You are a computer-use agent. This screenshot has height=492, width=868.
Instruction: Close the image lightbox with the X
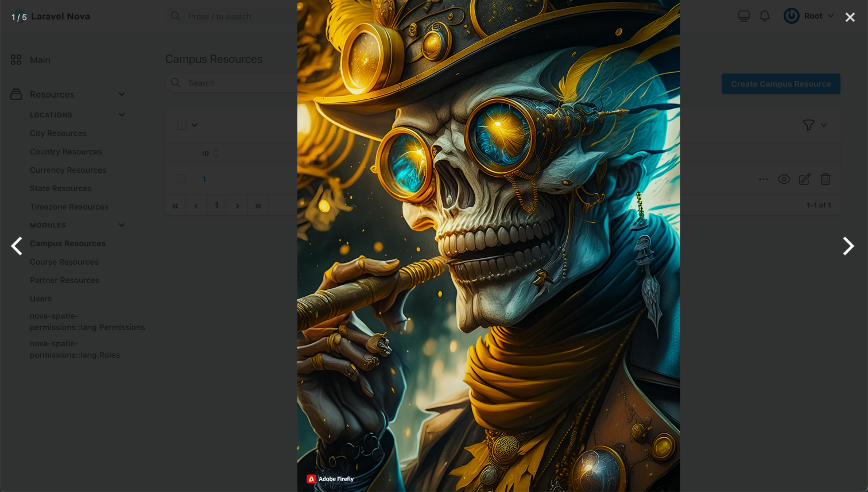pyautogui.click(x=850, y=17)
